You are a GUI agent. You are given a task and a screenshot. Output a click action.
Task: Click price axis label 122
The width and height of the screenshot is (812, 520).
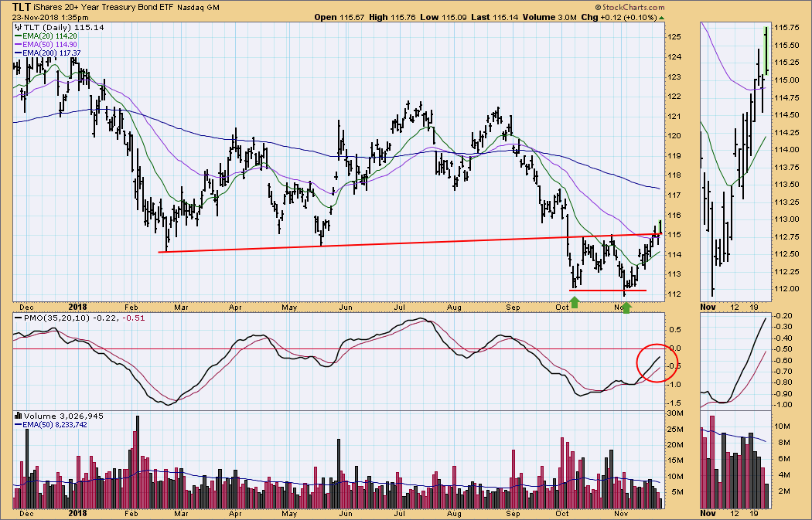(674, 97)
